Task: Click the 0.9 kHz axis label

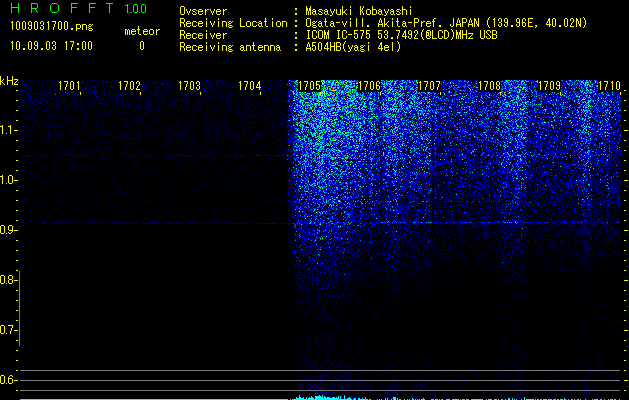Action: tap(7, 230)
